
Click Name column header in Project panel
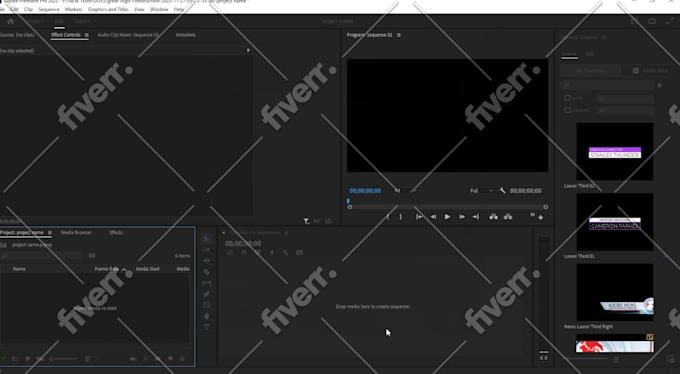coord(19,269)
